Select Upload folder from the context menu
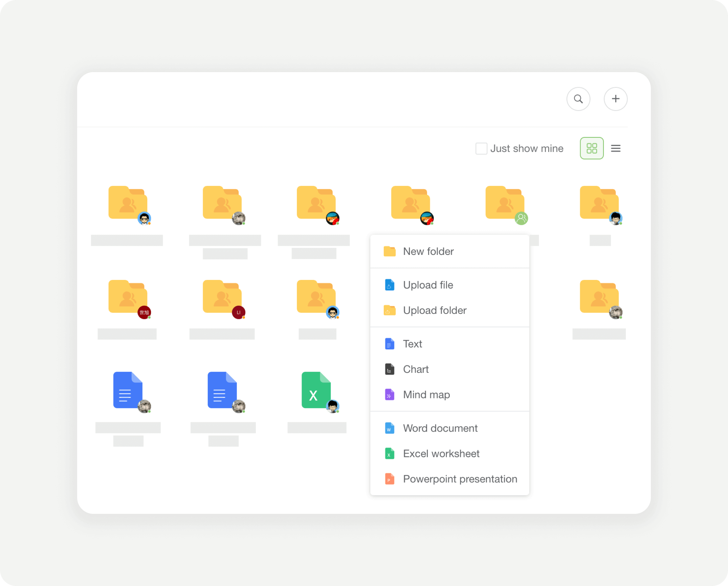Screen dimensions: 728x586 click(x=435, y=310)
